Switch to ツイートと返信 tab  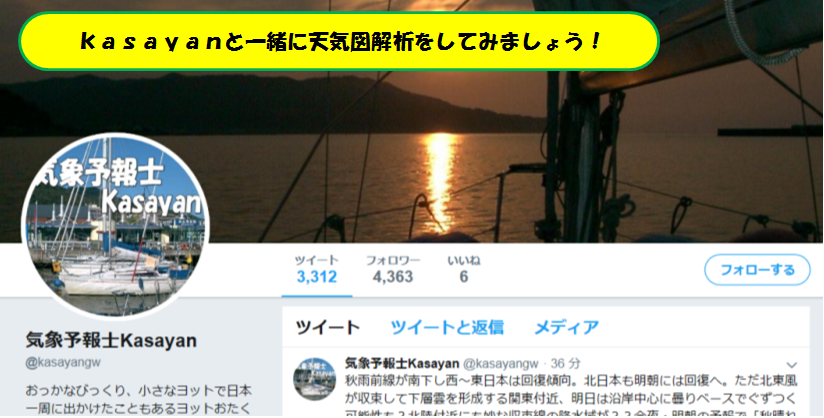coord(447,328)
